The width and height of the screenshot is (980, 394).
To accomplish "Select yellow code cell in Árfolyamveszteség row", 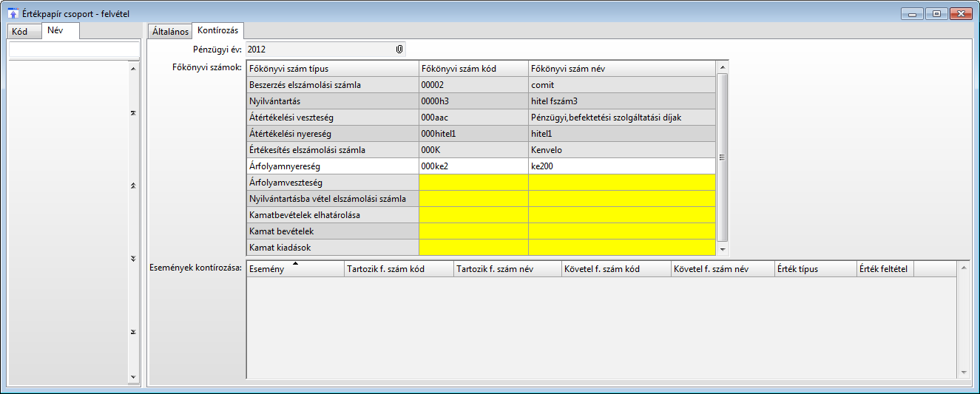I will [x=473, y=183].
